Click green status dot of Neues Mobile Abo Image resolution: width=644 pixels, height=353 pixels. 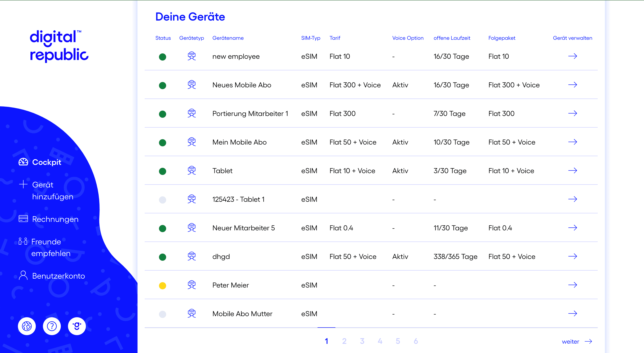tap(163, 85)
